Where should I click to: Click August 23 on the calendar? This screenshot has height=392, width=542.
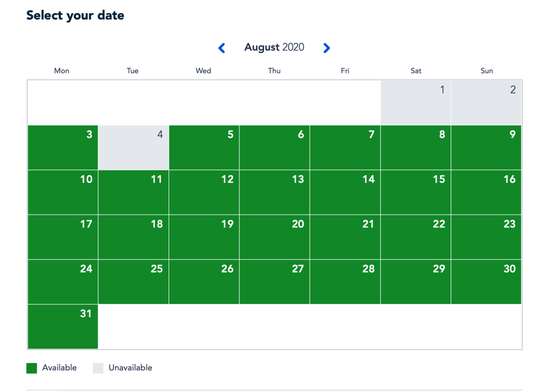click(x=486, y=237)
